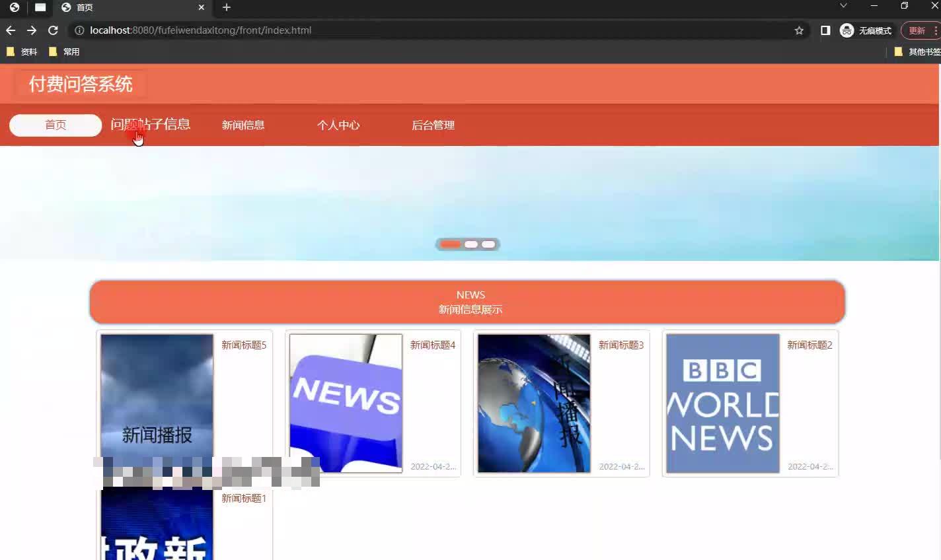This screenshot has width=941, height=560.
Task: Open the 新闻标题5 news link
Action: point(244,345)
